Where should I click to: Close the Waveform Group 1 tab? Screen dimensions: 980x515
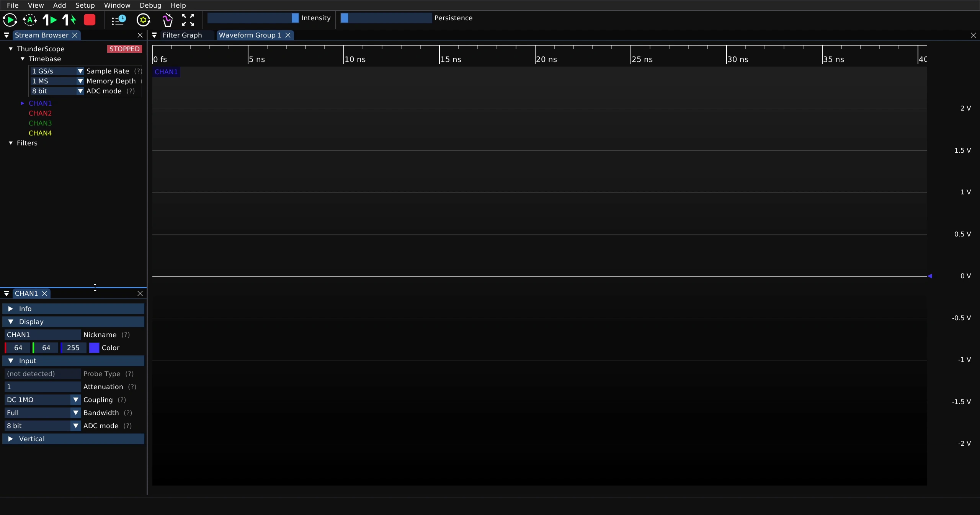click(288, 35)
